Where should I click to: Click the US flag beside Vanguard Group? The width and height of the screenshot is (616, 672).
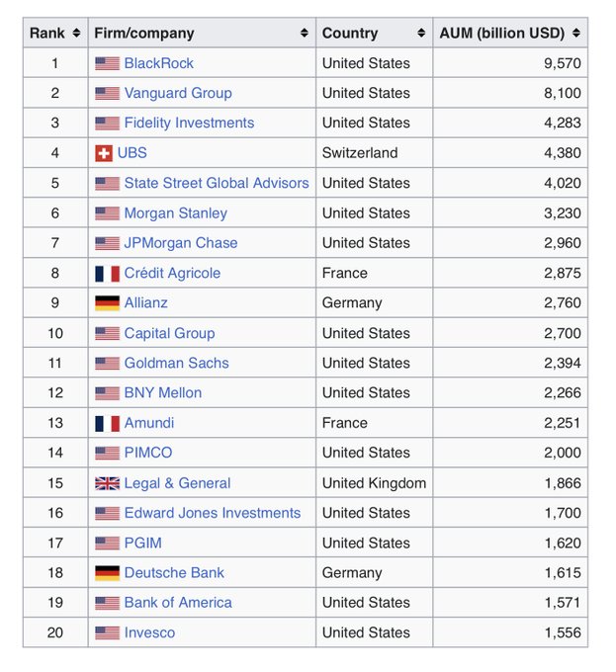[107, 93]
